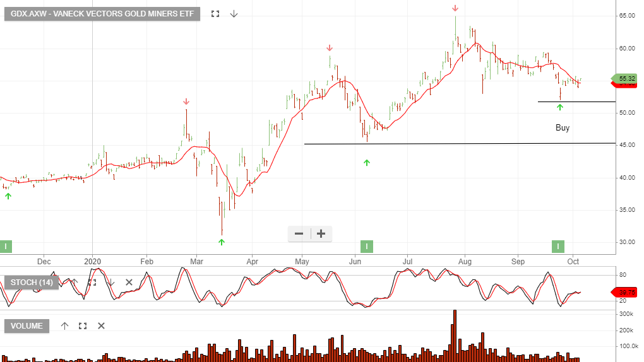Click the 80 stochastic axis label
The width and height of the screenshot is (644, 362).
click(623, 275)
